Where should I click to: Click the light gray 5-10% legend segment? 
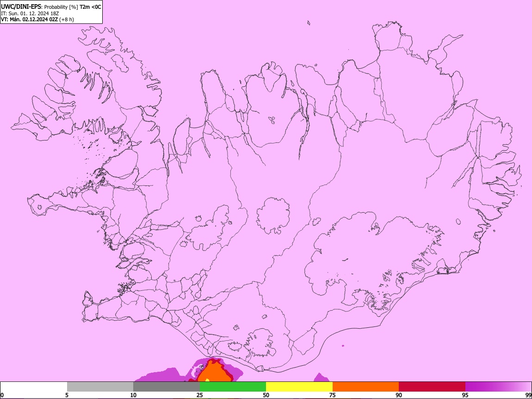coord(100,387)
